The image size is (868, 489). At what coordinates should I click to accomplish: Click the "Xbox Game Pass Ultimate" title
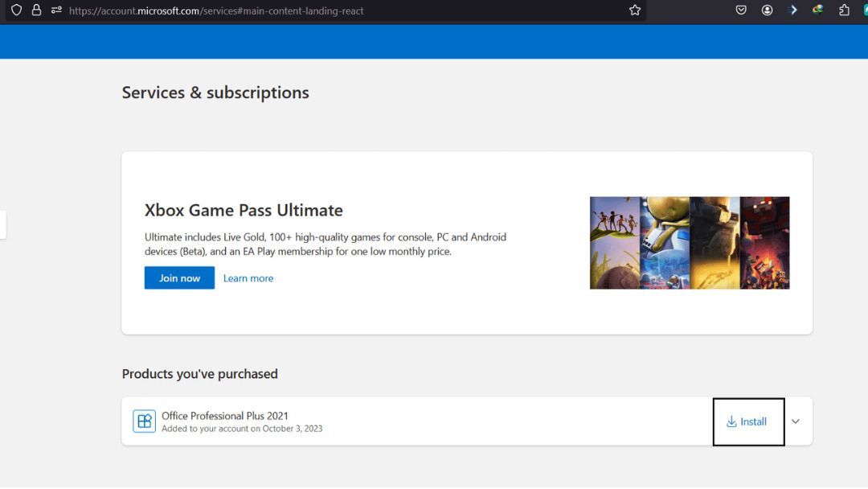(x=244, y=211)
